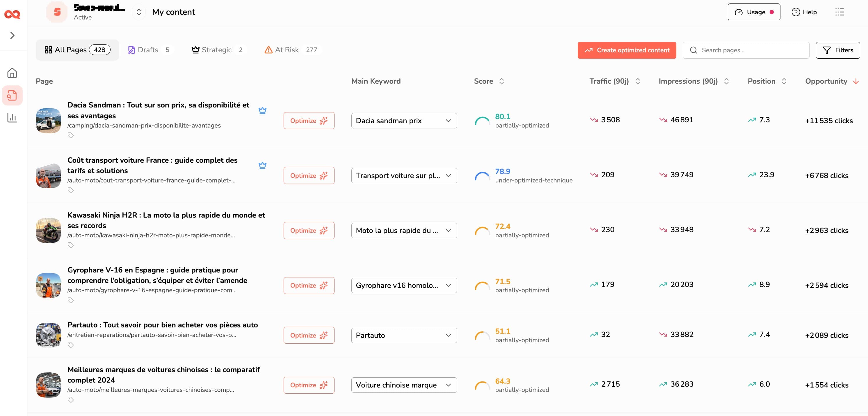
Task: Click the list view icon in the top-right corner
Action: [840, 12]
